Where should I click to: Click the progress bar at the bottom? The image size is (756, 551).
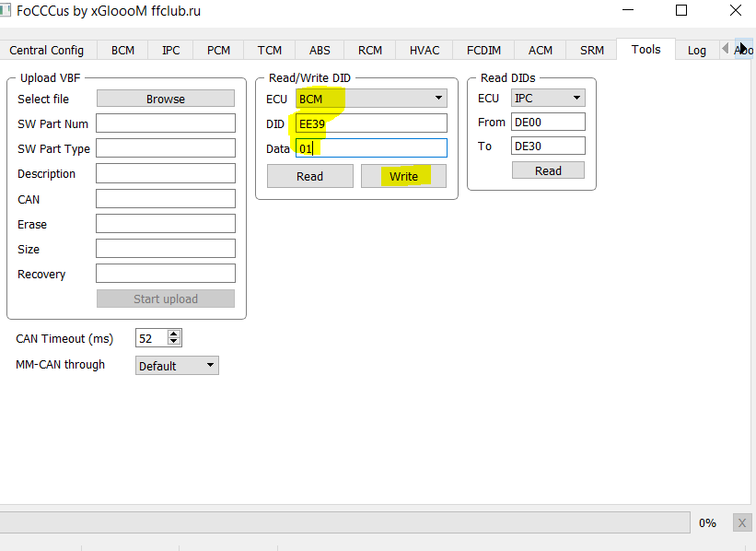(345, 522)
